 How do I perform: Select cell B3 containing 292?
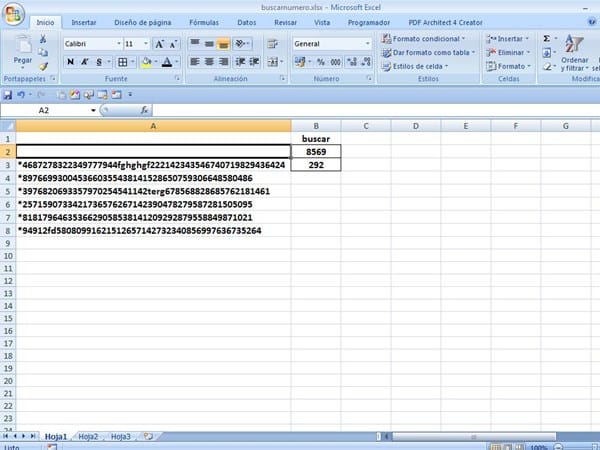316,165
